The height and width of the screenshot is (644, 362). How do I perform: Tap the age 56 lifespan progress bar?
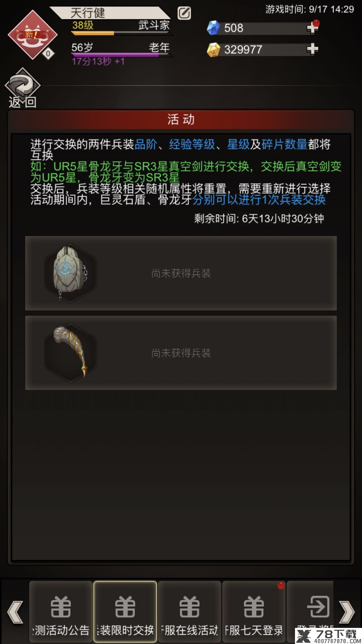coord(121,55)
